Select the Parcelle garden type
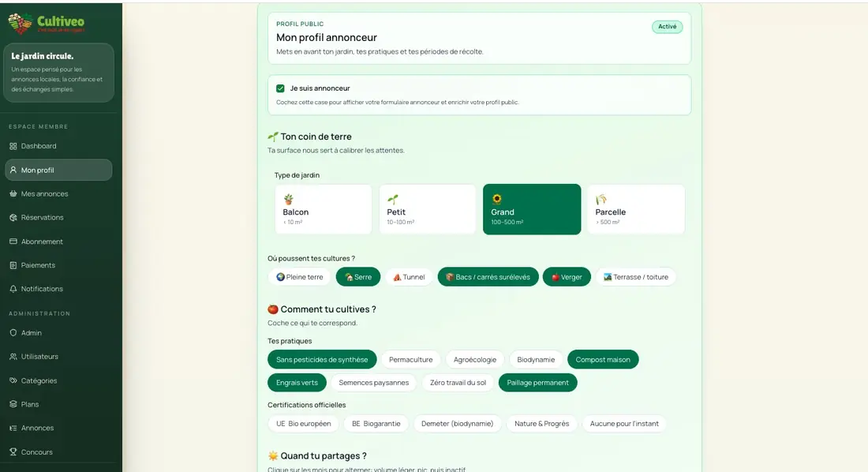The width and height of the screenshot is (868, 472). (x=636, y=209)
